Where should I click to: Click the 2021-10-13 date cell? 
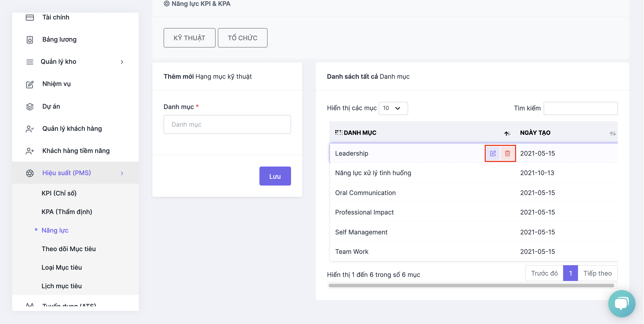(x=537, y=173)
